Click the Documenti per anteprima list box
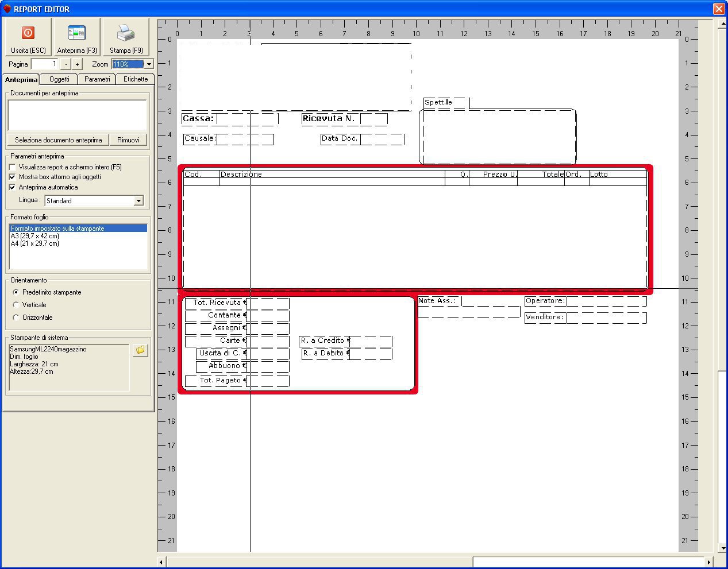728x569 pixels. click(x=77, y=115)
